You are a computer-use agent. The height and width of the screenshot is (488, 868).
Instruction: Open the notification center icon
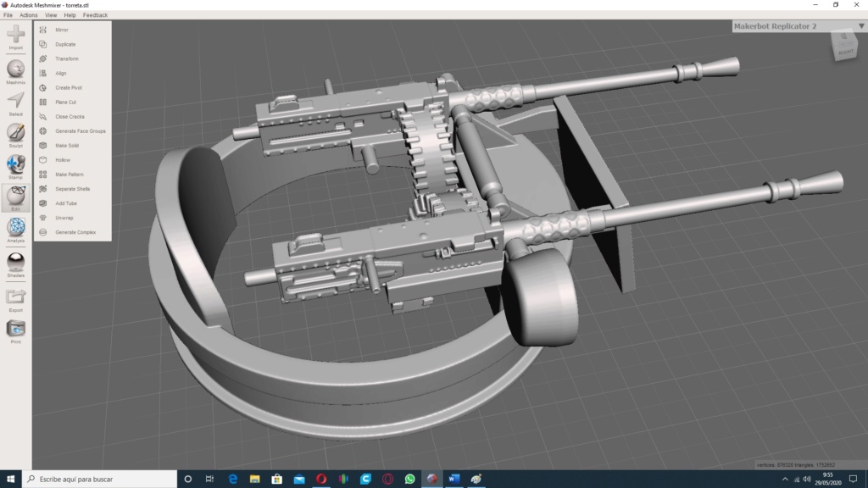[853, 480]
